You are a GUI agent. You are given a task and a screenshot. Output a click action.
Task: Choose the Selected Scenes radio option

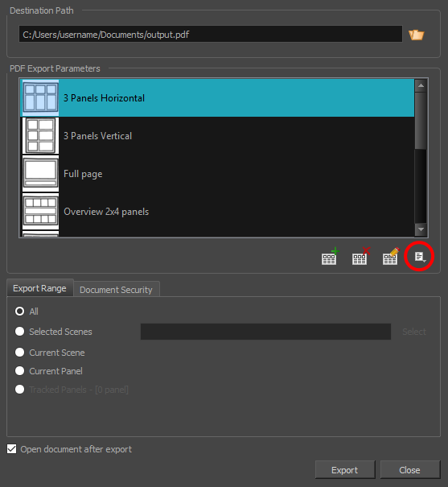coord(19,332)
